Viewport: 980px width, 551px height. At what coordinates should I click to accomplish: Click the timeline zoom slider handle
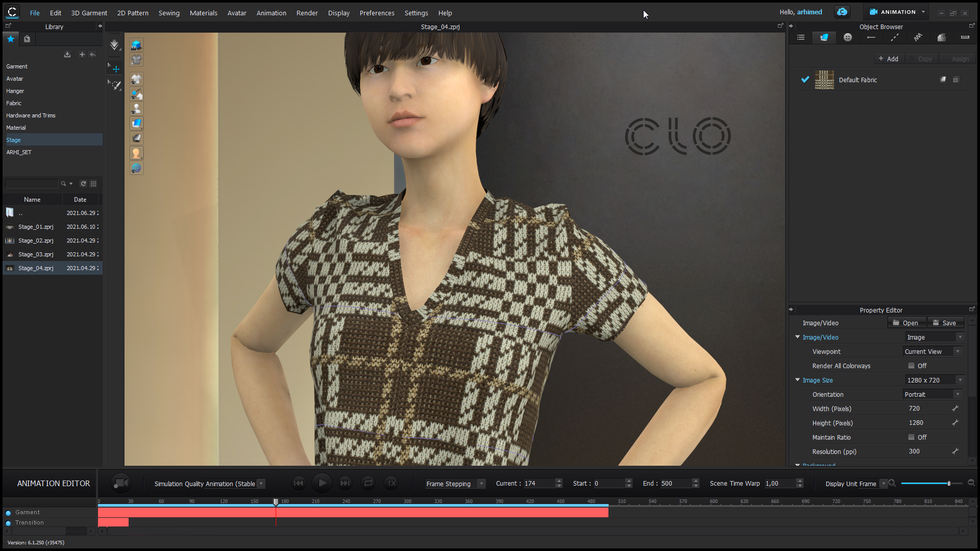tap(949, 483)
